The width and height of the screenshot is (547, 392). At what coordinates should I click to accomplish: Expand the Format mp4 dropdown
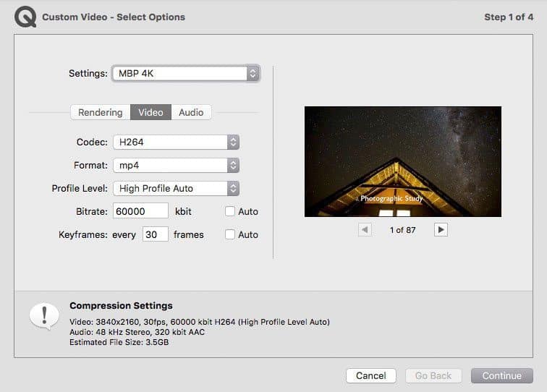(176, 166)
